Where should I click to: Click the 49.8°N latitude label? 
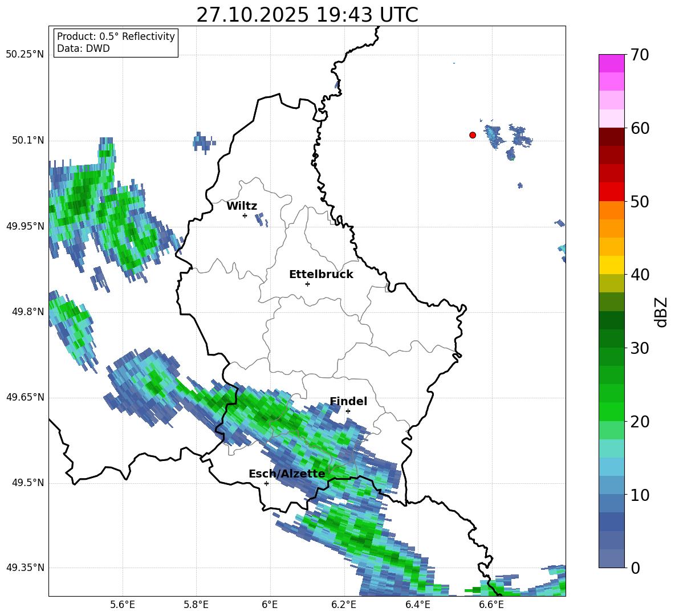tap(28, 312)
